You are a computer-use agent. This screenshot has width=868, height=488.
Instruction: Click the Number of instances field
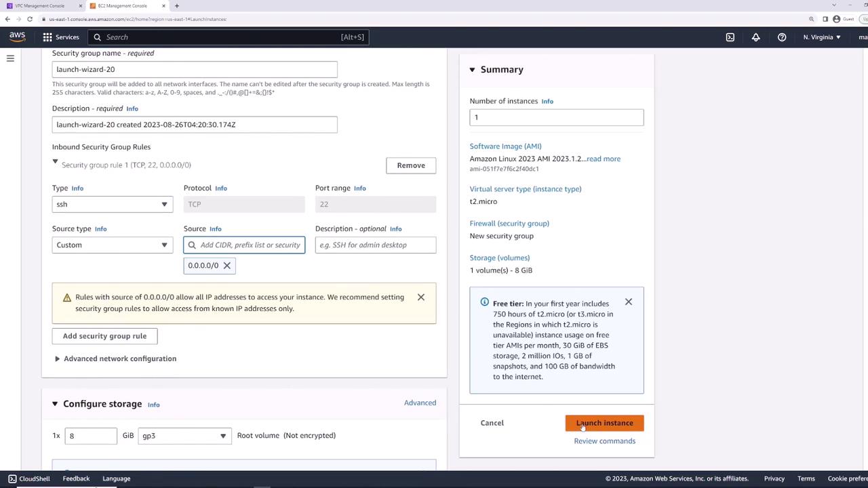pos(557,117)
